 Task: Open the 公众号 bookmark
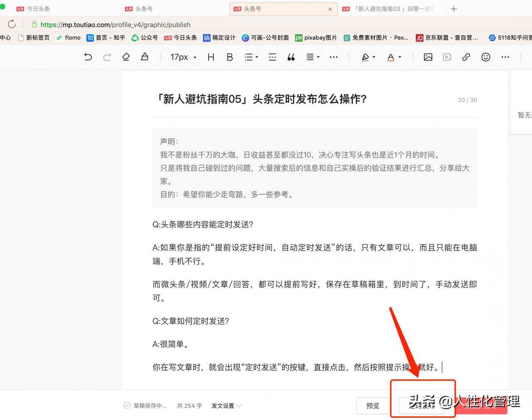pos(145,37)
